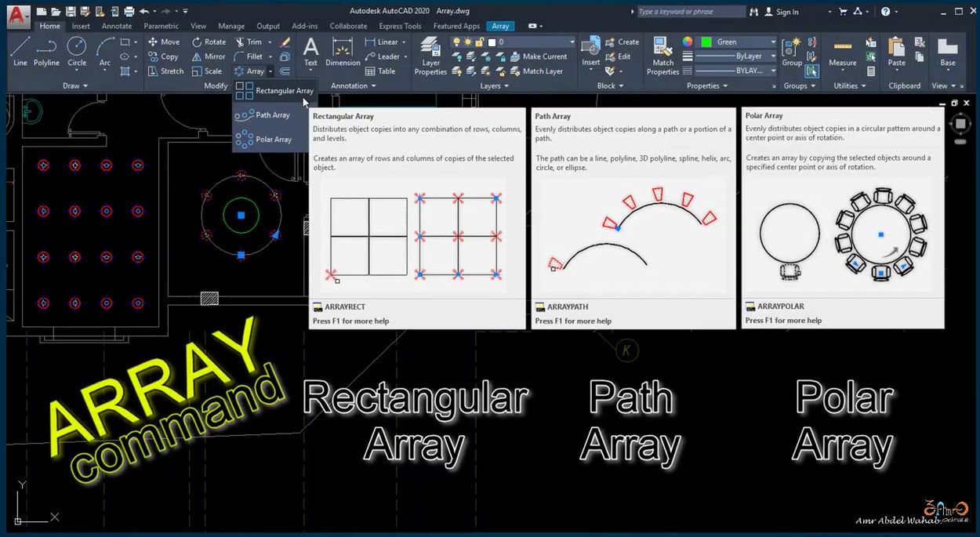Screen dimensions: 980x537
Task: Expand the Groups panel
Action: (800, 85)
